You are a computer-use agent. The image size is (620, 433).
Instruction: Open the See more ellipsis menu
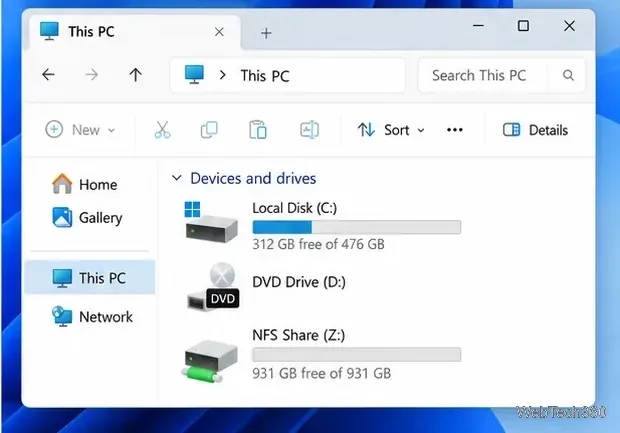point(455,130)
